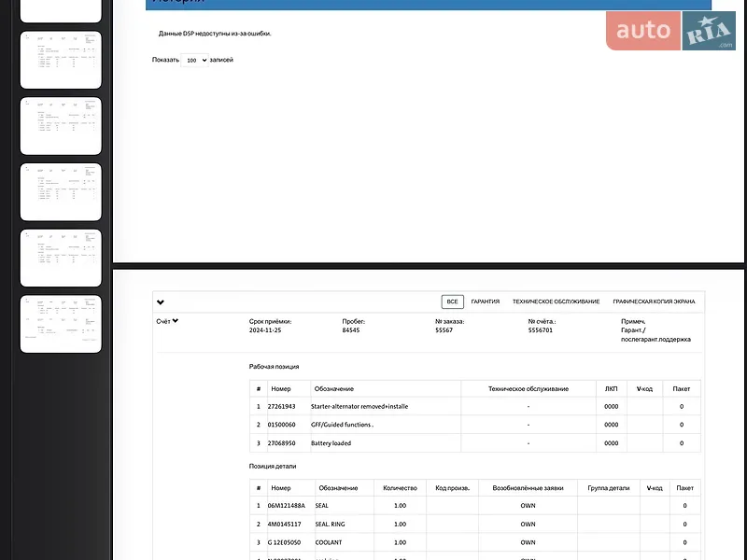Click the acceptance date 2024-11-25
Viewport: 747px width, 560px height.
coord(265,330)
